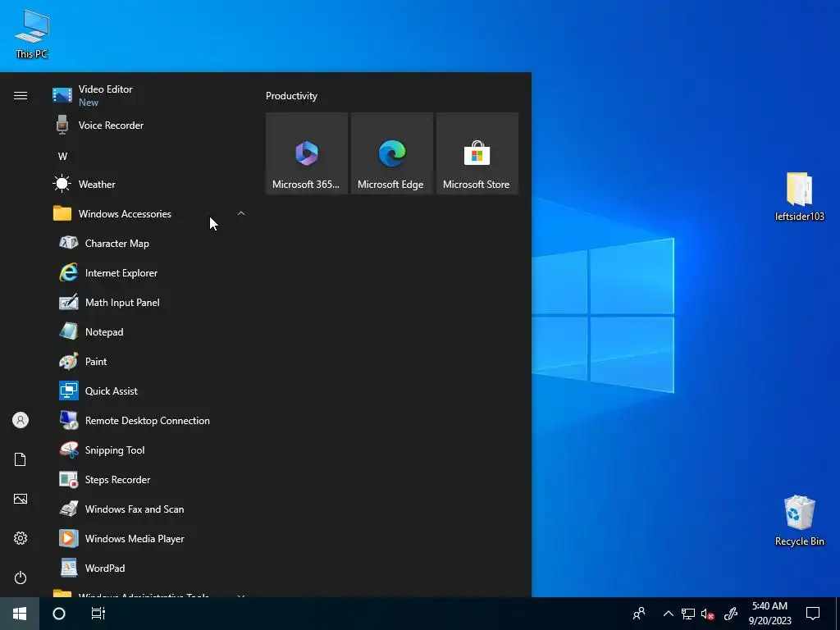Open Quick Assist
This screenshot has width=840, height=630.
click(150, 391)
